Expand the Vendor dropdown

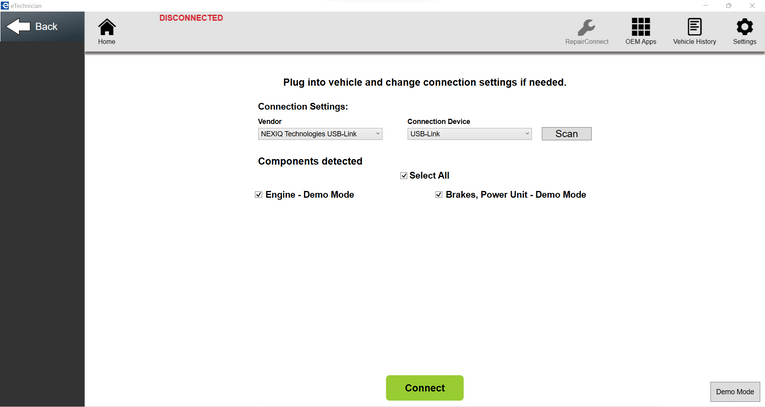pos(320,134)
